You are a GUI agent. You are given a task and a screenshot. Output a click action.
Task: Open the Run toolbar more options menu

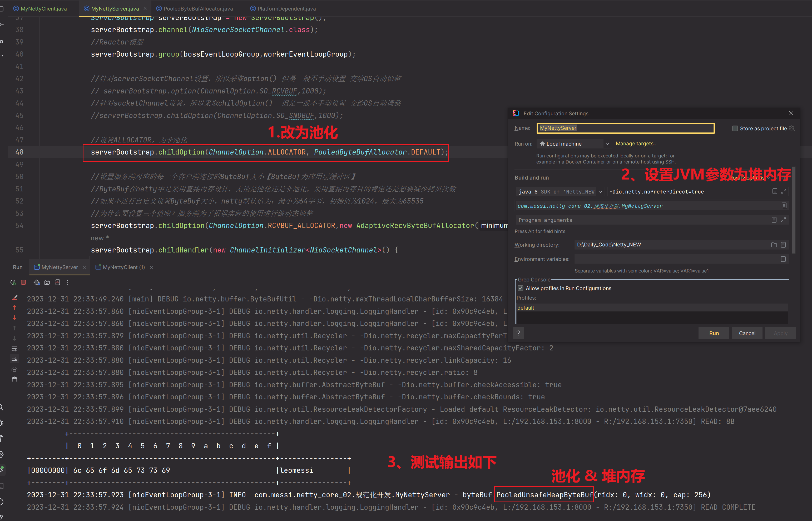click(x=67, y=282)
